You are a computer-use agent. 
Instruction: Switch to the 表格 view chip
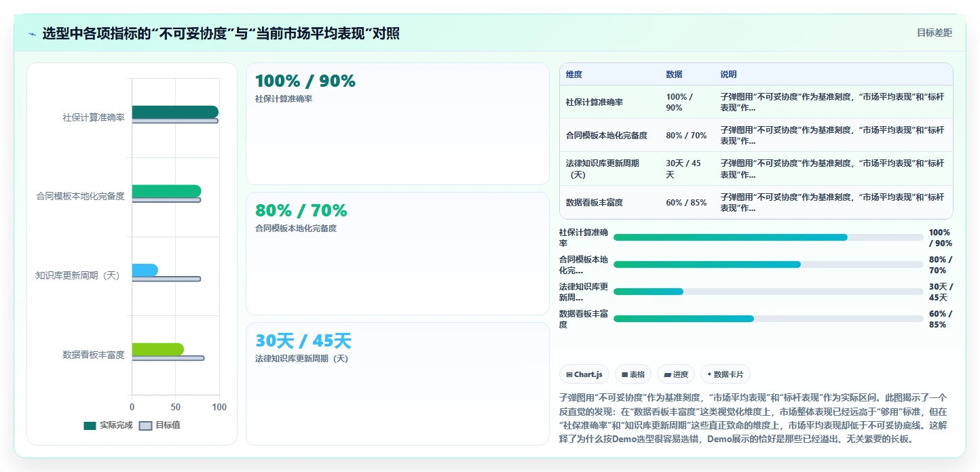tap(633, 374)
